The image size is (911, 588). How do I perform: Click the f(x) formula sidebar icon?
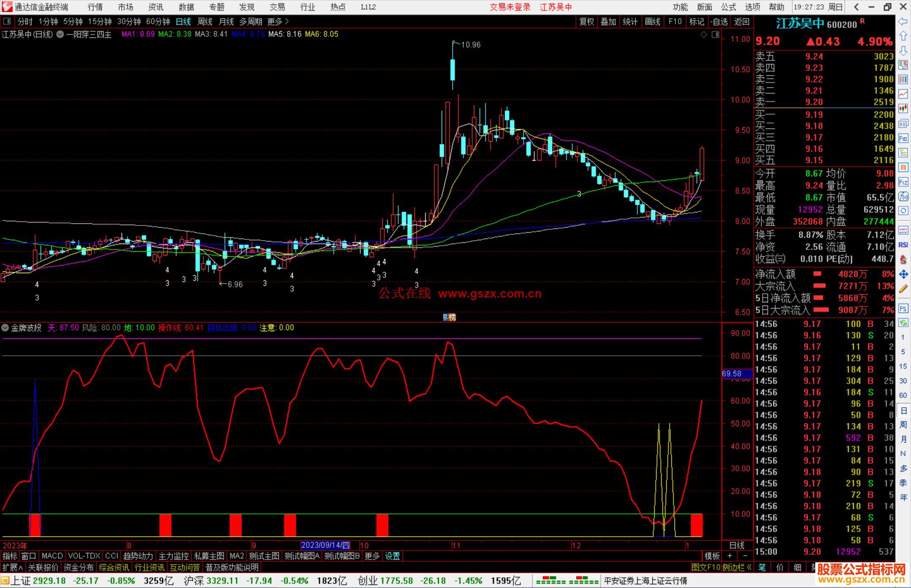(x=903, y=197)
